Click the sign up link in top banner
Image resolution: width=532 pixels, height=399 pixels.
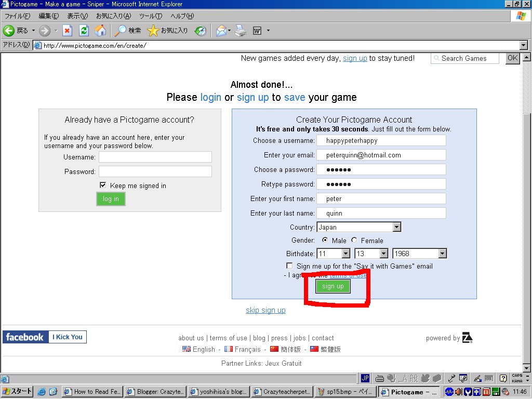click(x=355, y=58)
